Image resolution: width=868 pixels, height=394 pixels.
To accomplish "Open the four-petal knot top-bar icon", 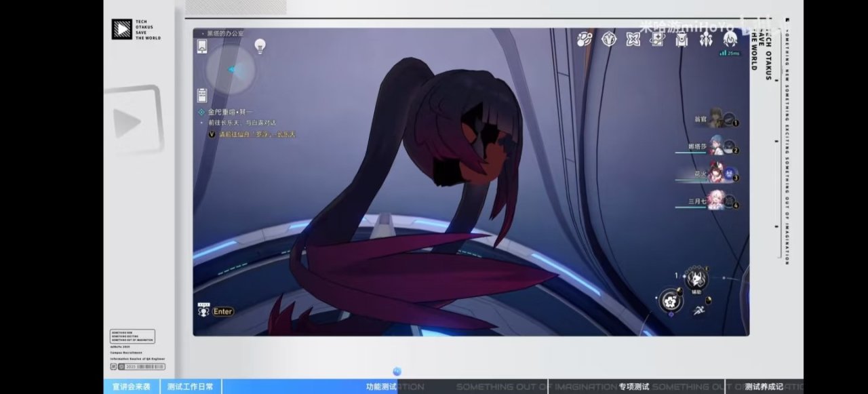I will (633, 40).
